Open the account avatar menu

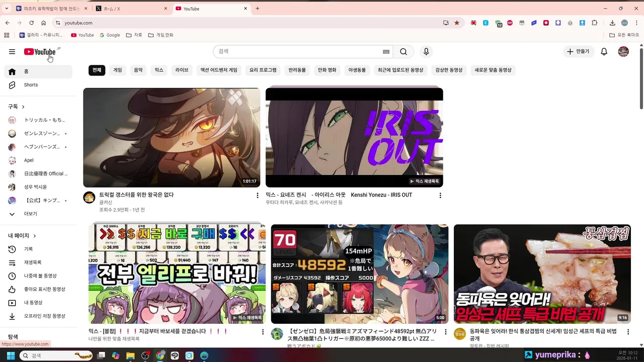[623, 52]
